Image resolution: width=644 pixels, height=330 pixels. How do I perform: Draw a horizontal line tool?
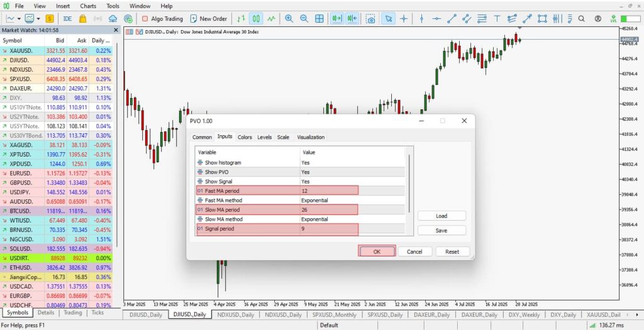click(x=436, y=18)
